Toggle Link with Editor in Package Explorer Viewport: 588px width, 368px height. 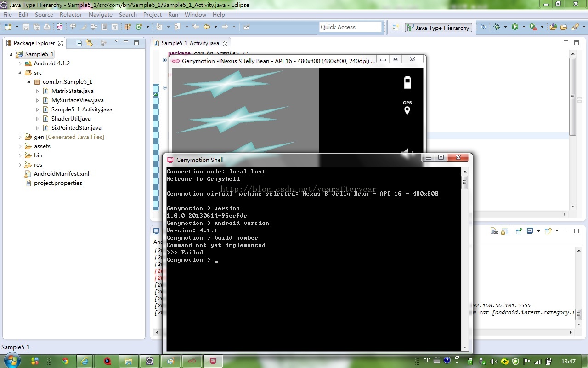click(x=89, y=43)
